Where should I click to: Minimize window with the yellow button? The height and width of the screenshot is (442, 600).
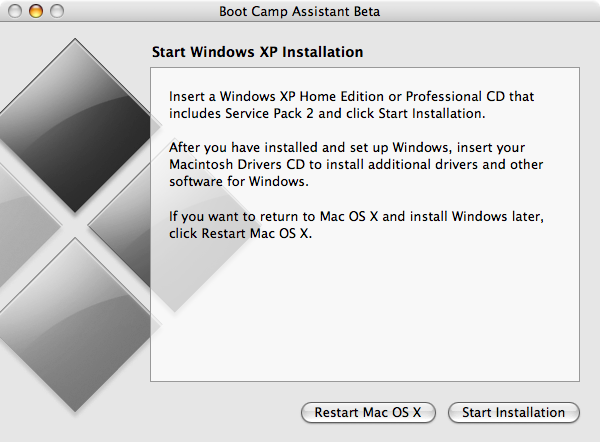(36, 11)
